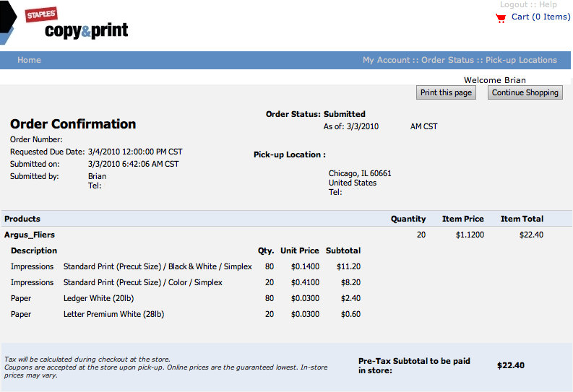This screenshot has width=573, height=392.
Task: Click the Order Confirmation heading
Action: pos(73,124)
